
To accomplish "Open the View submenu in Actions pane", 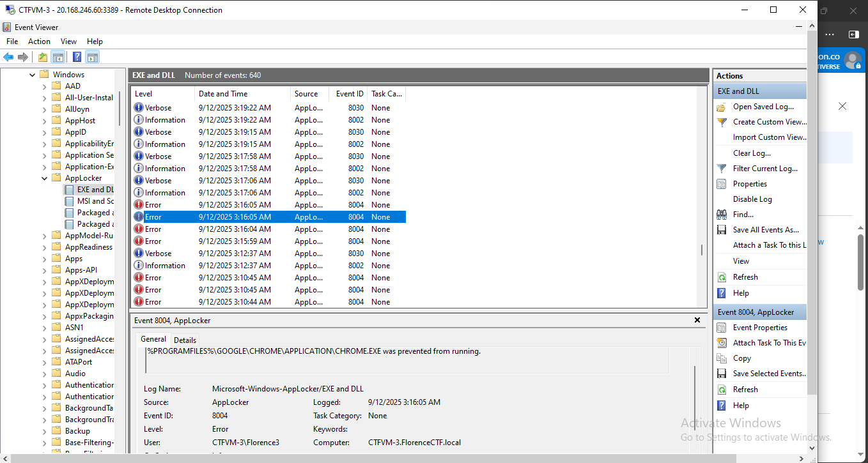I will click(x=741, y=261).
